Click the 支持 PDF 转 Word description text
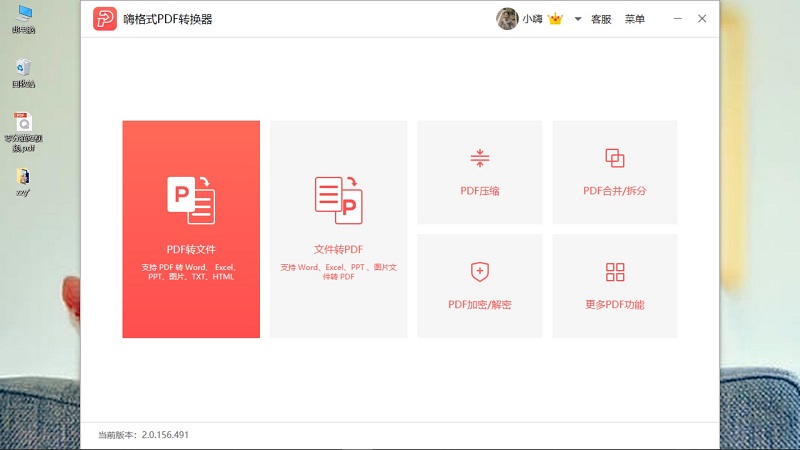The height and width of the screenshot is (450, 800). pos(191,272)
